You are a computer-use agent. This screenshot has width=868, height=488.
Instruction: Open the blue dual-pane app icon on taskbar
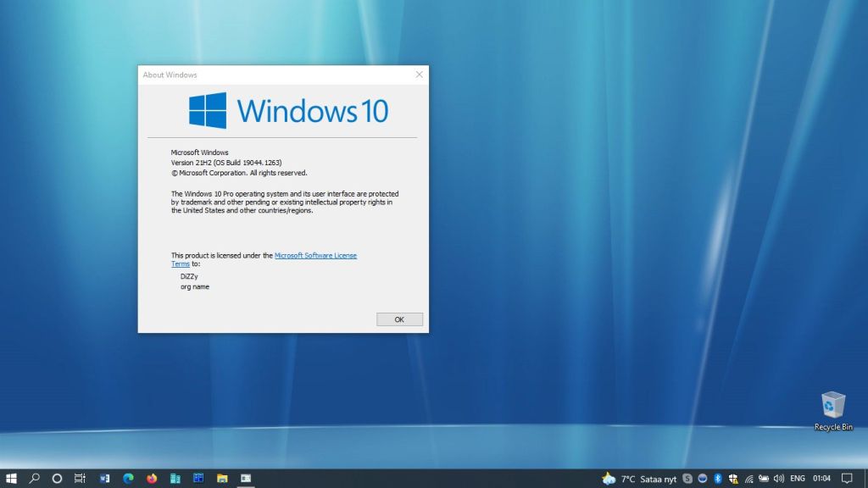198,478
